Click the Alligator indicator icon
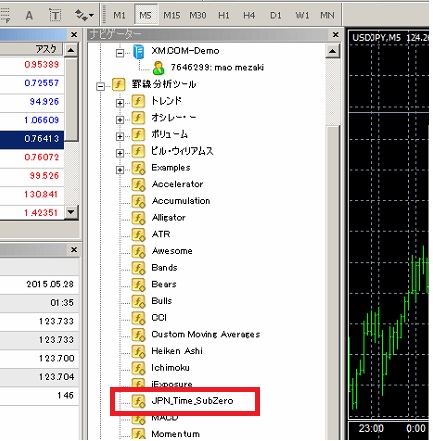The image size is (433, 441). coord(138,218)
